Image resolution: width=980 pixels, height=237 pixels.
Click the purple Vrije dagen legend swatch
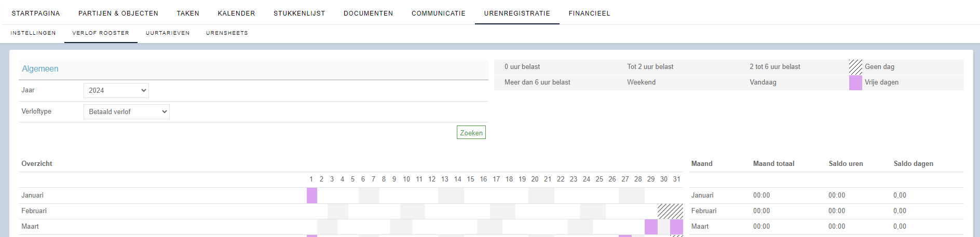855,82
